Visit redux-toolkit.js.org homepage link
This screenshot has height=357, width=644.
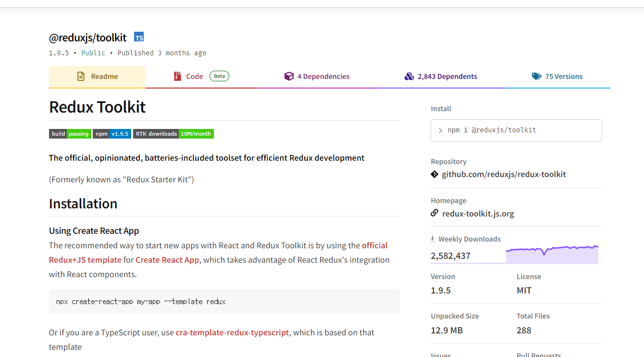pyautogui.click(x=478, y=214)
